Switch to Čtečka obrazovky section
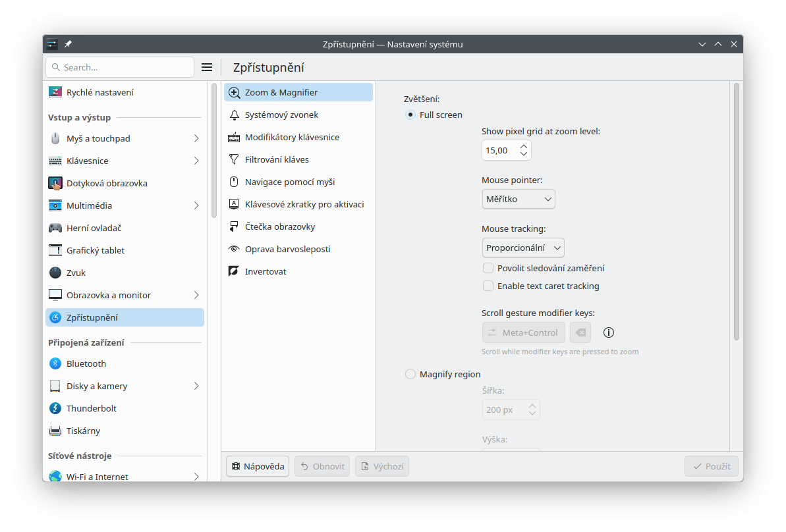This screenshot has width=786, height=532. [x=279, y=226]
